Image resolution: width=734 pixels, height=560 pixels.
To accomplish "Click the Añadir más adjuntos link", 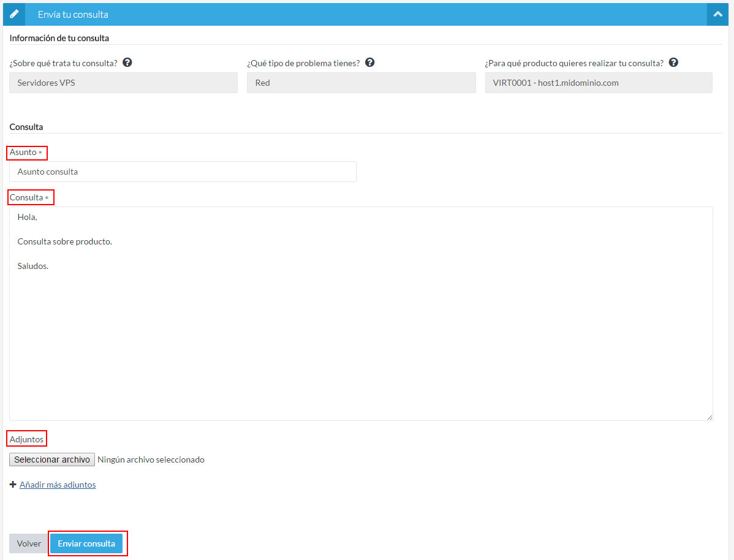I will [x=58, y=485].
